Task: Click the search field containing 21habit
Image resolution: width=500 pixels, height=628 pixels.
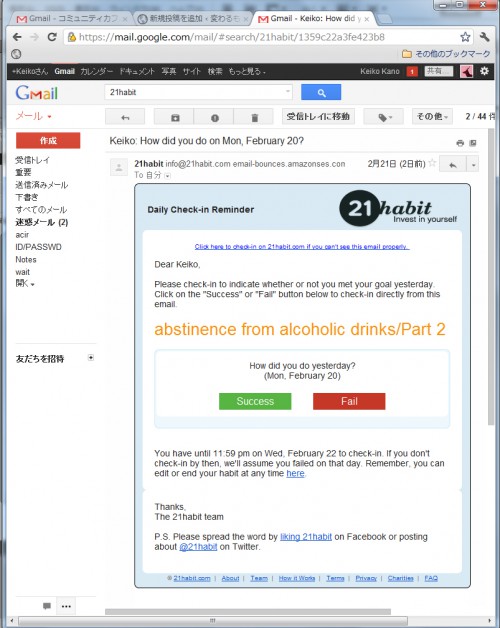Action: pos(198,92)
